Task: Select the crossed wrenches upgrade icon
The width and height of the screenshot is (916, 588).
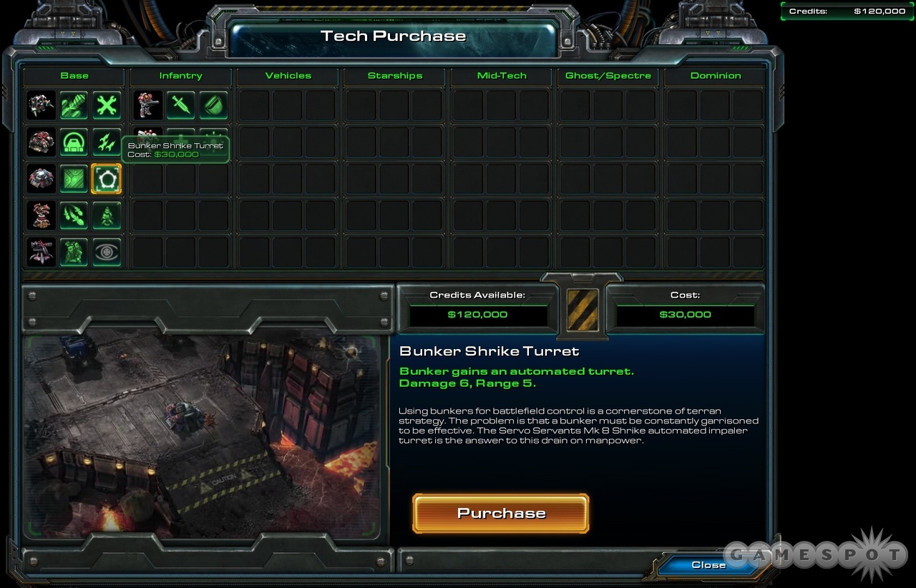Action: pos(107,106)
